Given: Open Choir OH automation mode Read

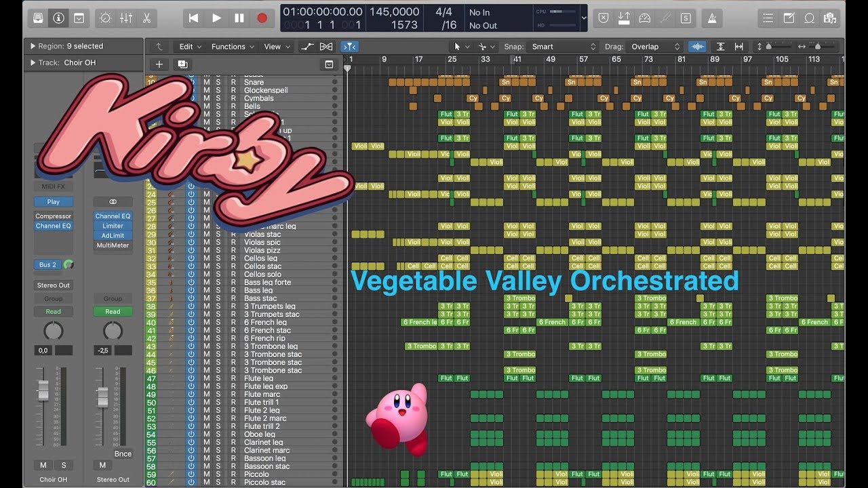Looking at the screenshot, I should coord(54,312).
